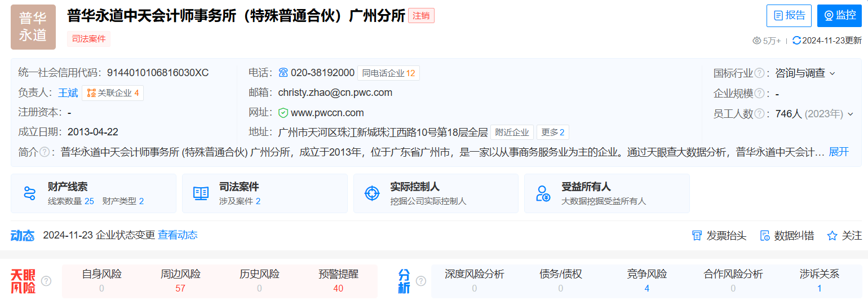Expand the 746人 employee count dropdown
Viewport: 868px width, 300px height.
coord(851,114)
